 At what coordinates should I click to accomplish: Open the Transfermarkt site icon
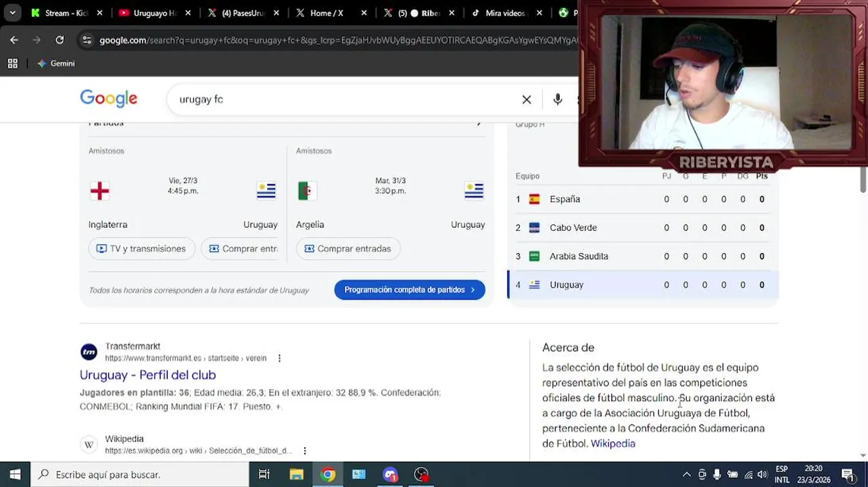coord(89,352)
